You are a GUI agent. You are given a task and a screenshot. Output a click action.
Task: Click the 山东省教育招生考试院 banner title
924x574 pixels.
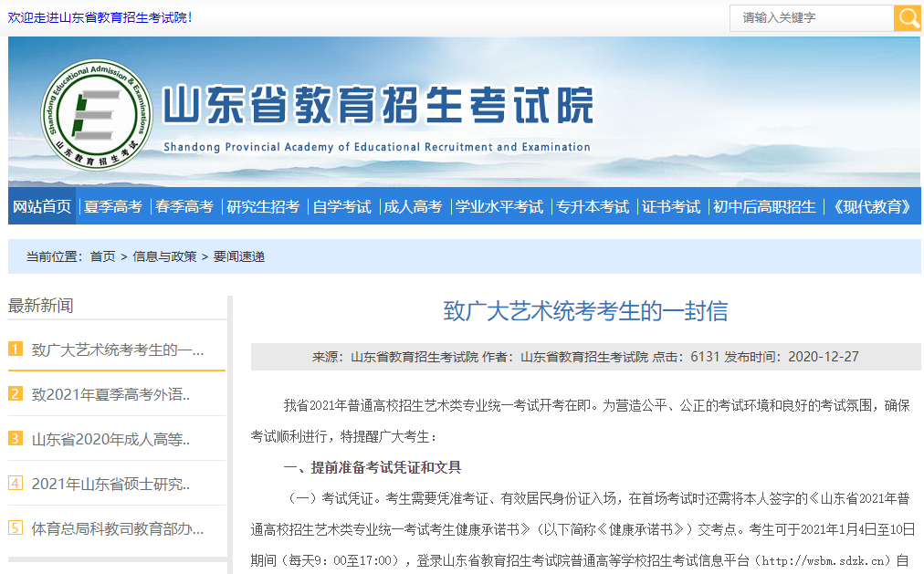(378, 105)
